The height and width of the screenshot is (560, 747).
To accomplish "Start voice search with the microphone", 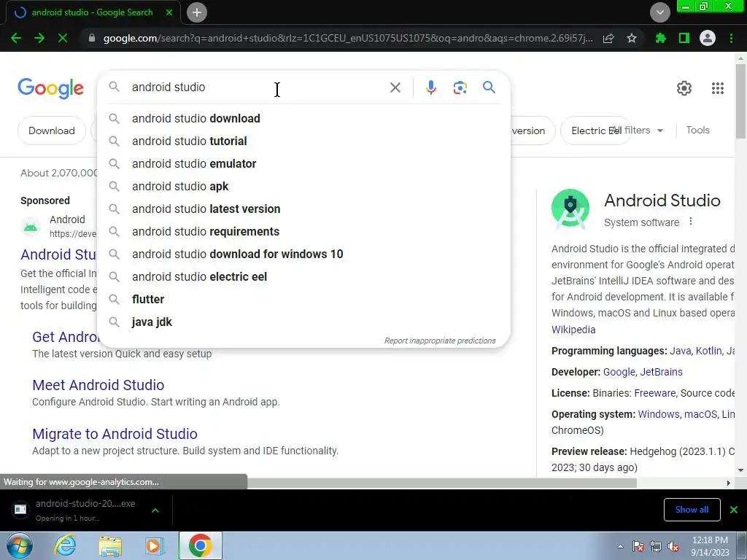I will click(x=430, y=87).
